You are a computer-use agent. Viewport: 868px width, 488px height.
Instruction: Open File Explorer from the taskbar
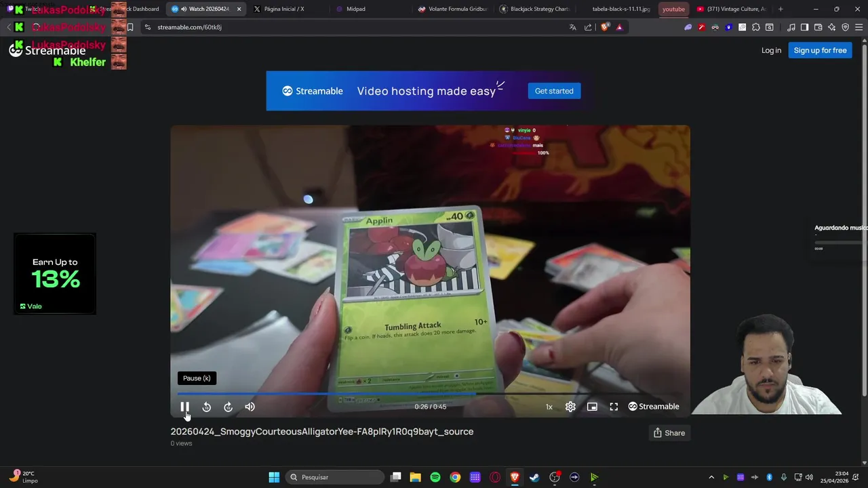(x=416, y=477)
